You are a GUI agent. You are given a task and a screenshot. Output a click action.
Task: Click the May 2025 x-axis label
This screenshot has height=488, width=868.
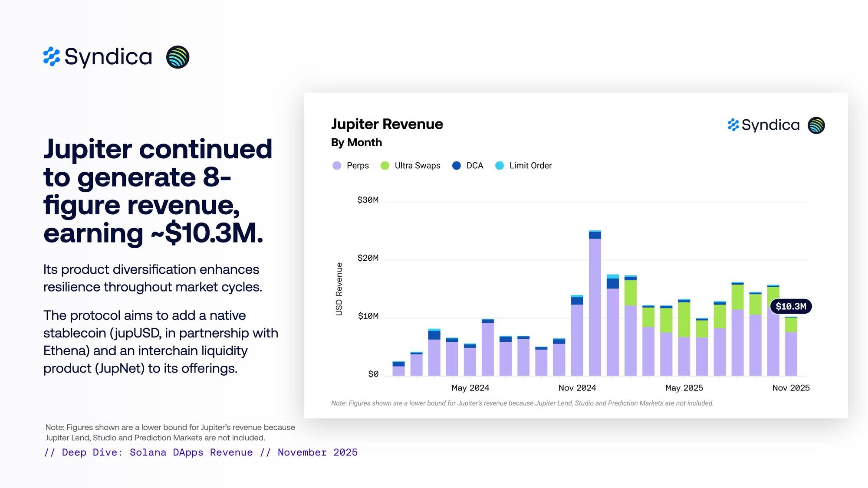(x=684, y=388)
